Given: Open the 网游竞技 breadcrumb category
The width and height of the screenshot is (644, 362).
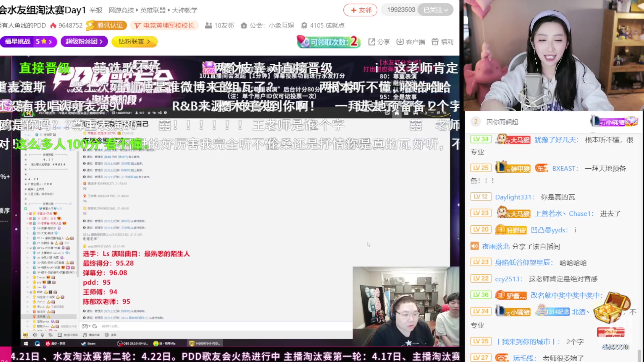Looking at the screenshot, I should click(121, 10).
